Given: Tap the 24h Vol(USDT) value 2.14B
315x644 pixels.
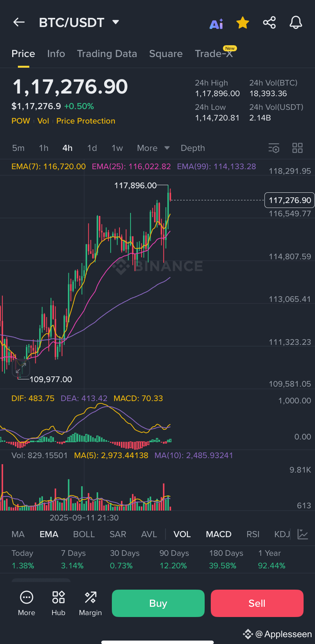Looking at the screenshot, I should pyautogui.click(x=260, y=118).
